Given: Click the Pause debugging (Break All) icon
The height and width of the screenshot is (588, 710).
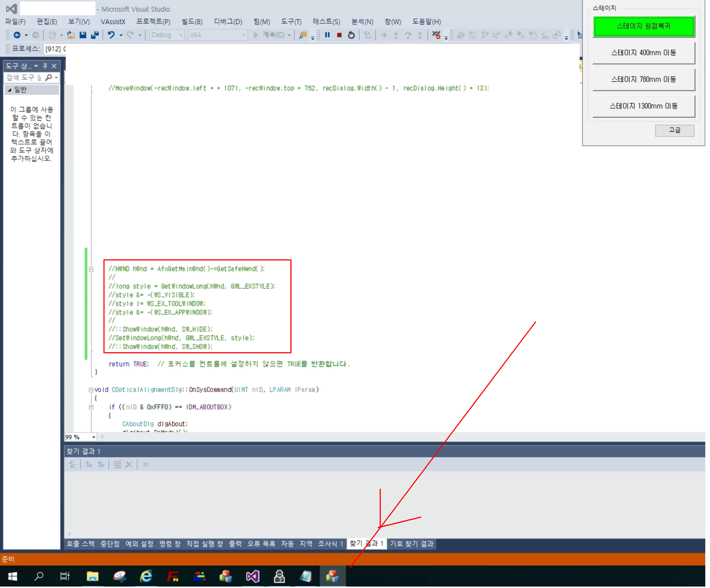Looking at the screenshot, I should click(x=327, y=35).
